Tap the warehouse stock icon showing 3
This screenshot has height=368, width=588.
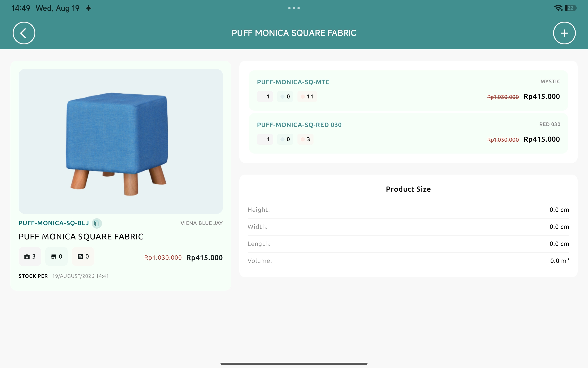pyautogui.click(x=30, y=256)
